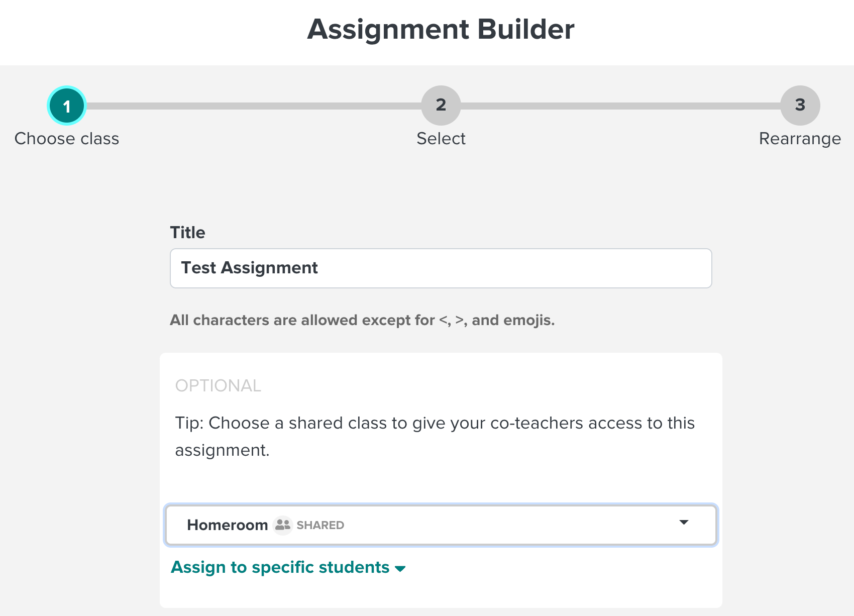The height and width of the screenshot is (616, 854).
Task: Click the Title field label
Action: (187, 233)
